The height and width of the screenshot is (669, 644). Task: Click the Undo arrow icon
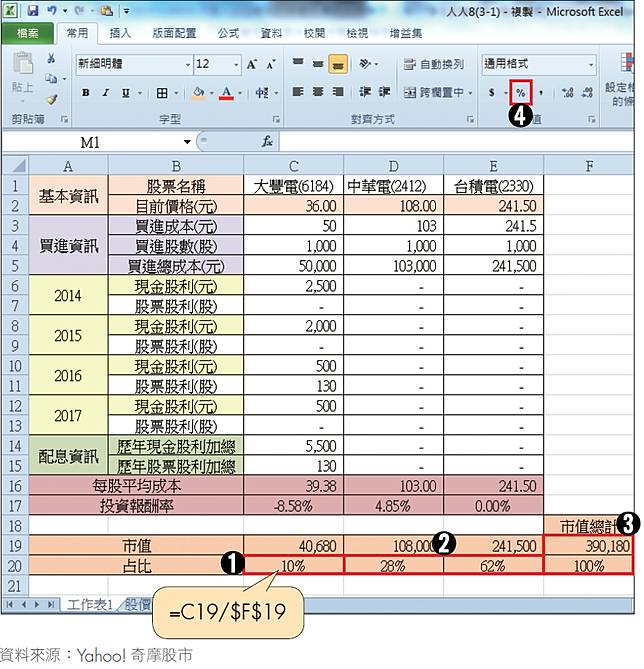click(x=52, y=10)
